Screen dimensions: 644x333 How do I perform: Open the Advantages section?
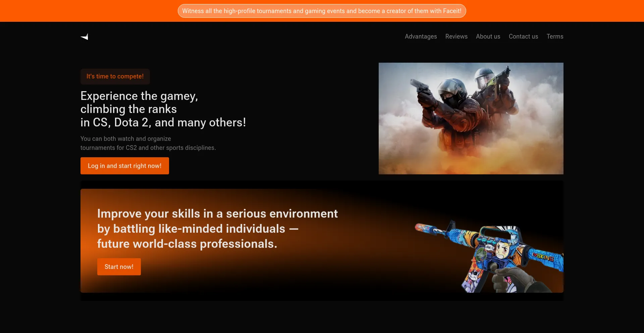point(421,37)
